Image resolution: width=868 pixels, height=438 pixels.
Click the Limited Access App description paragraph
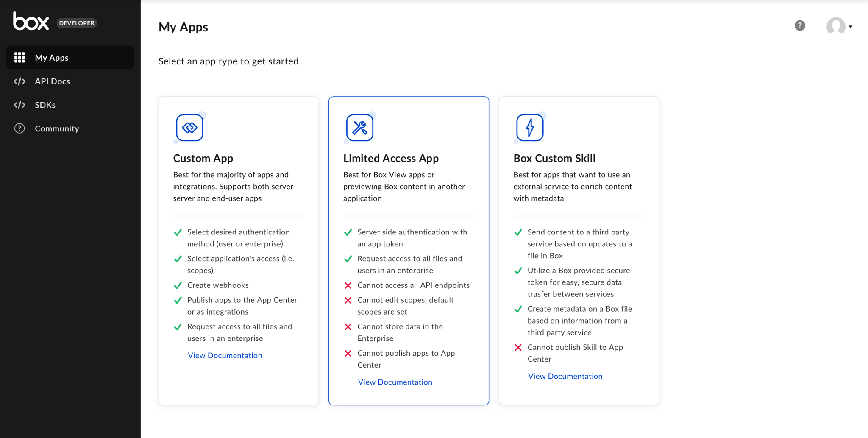pos(404,187)
